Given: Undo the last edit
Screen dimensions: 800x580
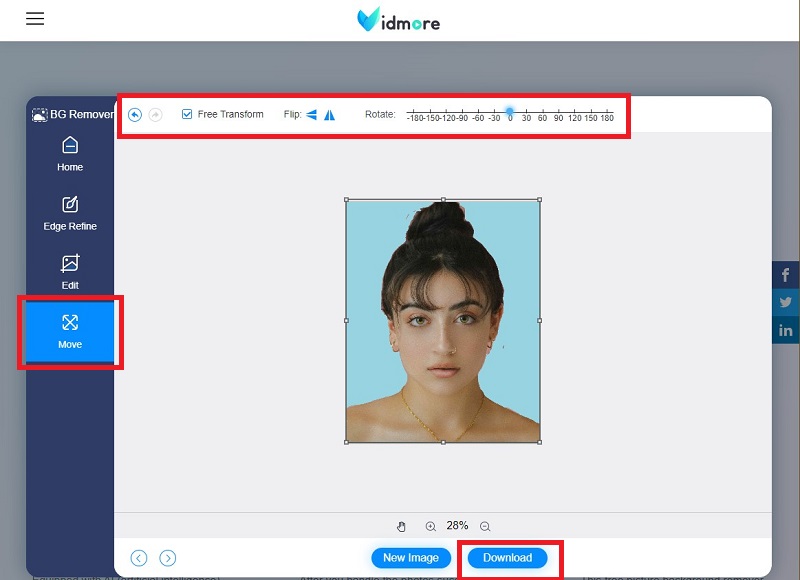Looking at the screenshot, I should 136,114.
